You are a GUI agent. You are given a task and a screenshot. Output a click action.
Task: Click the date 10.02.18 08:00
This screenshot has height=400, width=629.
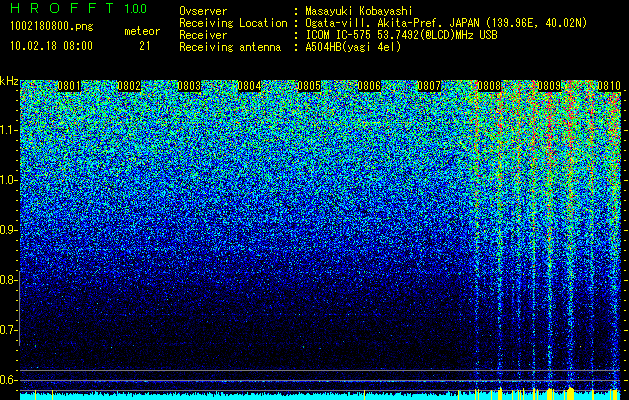51,46
